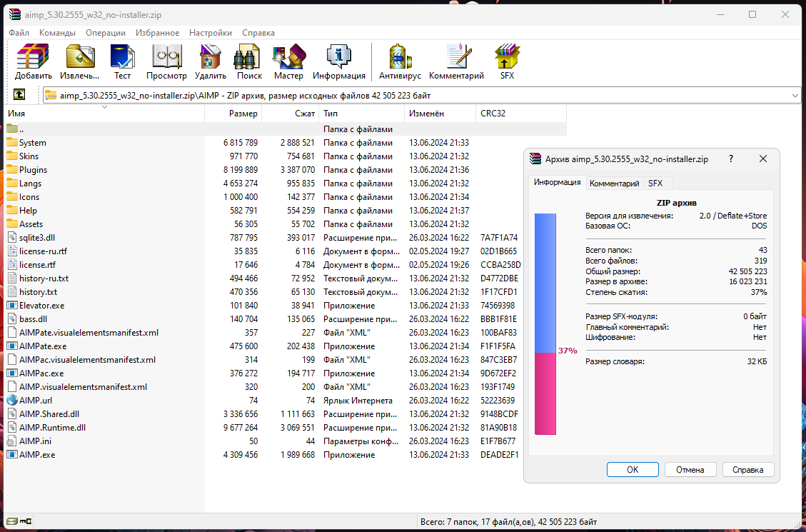Launch the Мастер (Wizard) toolbar tool

[288, 56]
